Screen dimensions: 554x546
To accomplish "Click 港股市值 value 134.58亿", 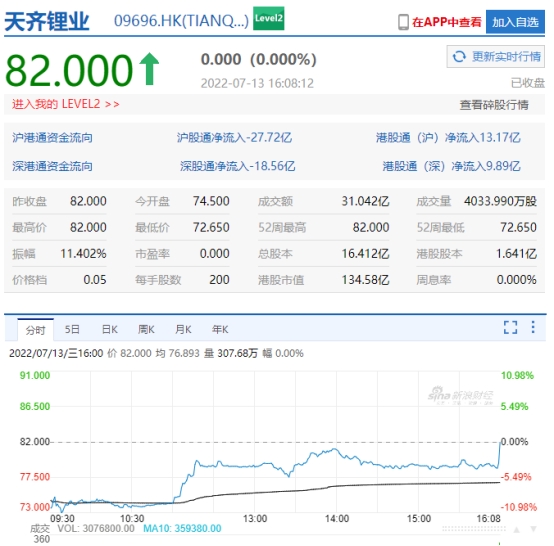I will click(365, 280).
